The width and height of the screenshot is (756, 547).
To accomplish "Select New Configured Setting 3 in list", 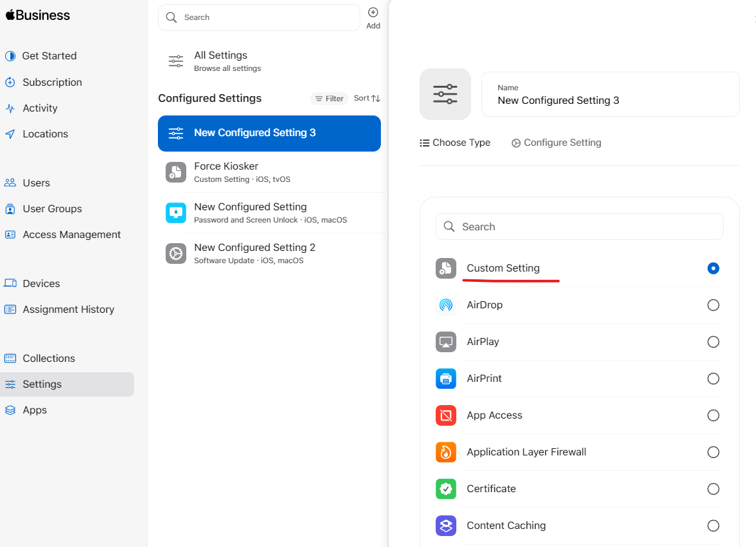I will pyautogui.click(x=269, y=133).
